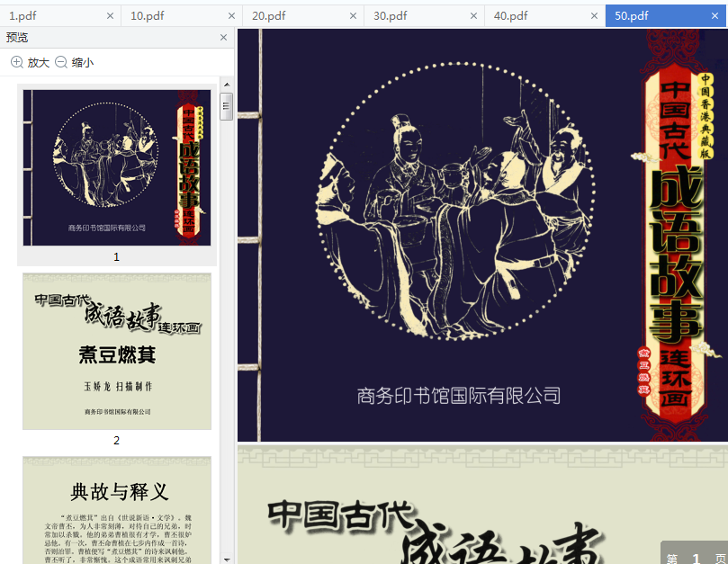Click 商务印书馆国际有限公司 text on main page

(x=459, y=396)
